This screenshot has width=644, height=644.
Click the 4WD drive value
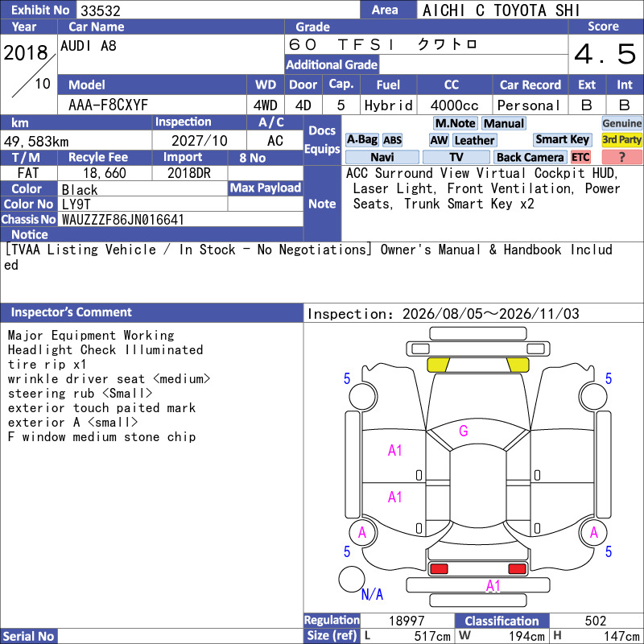[266, 105]
